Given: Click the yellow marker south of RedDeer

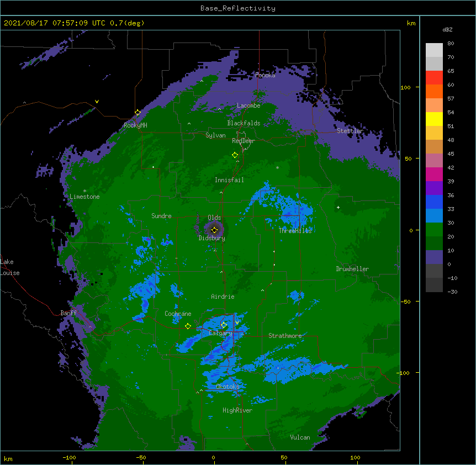Looking at the screenshot, I should click(x=235, y=155).
